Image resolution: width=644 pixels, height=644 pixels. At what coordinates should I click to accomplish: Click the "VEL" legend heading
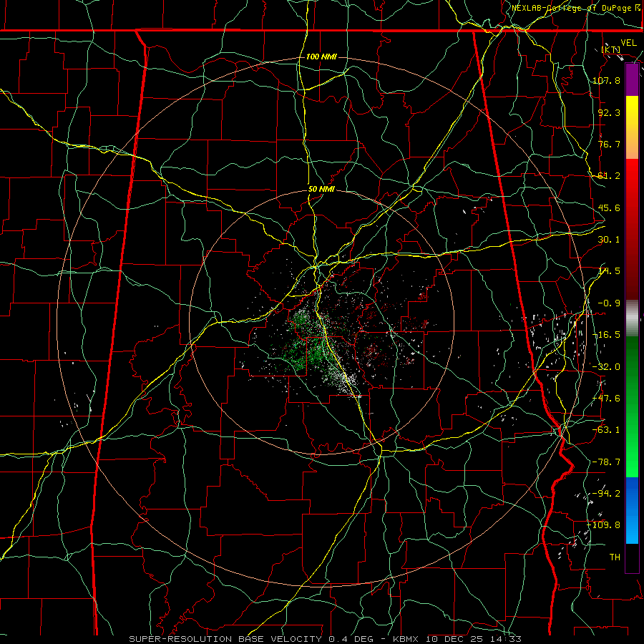pos(628,43)
